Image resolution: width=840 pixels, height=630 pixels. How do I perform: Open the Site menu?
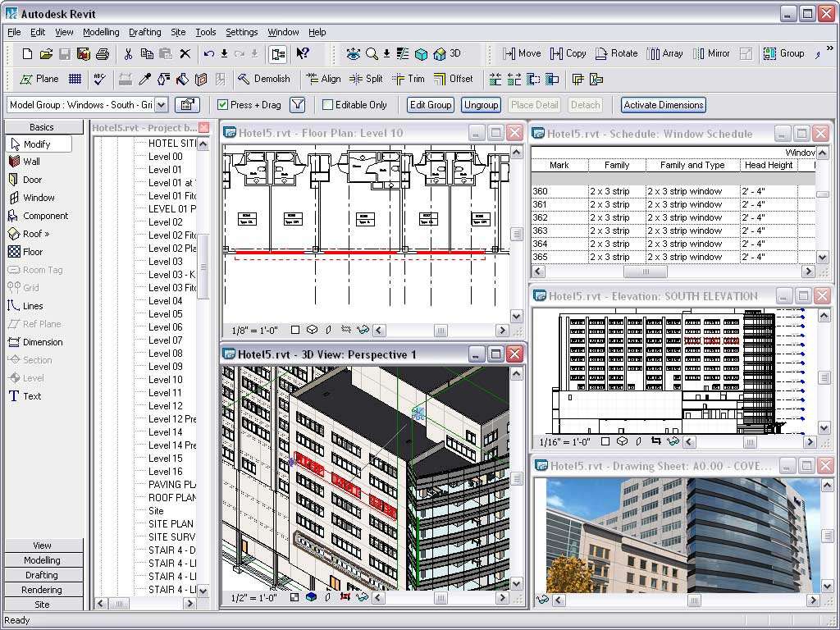coord(178,32)
